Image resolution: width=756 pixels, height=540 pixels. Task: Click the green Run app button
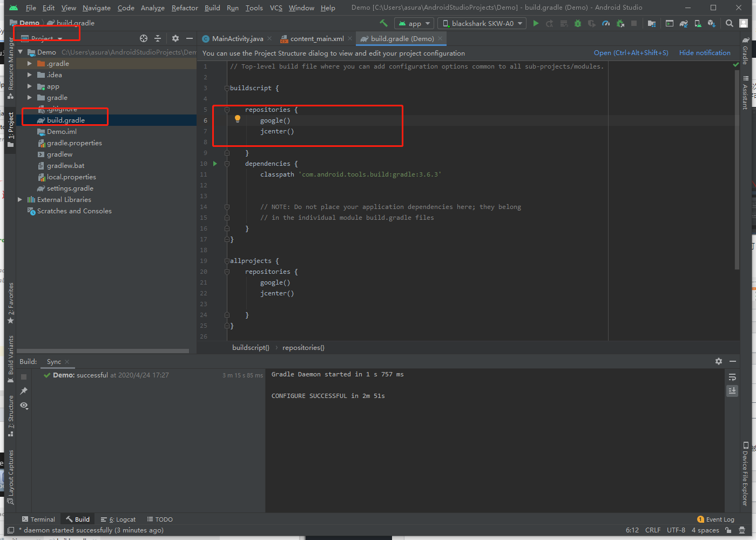(536, 23)
